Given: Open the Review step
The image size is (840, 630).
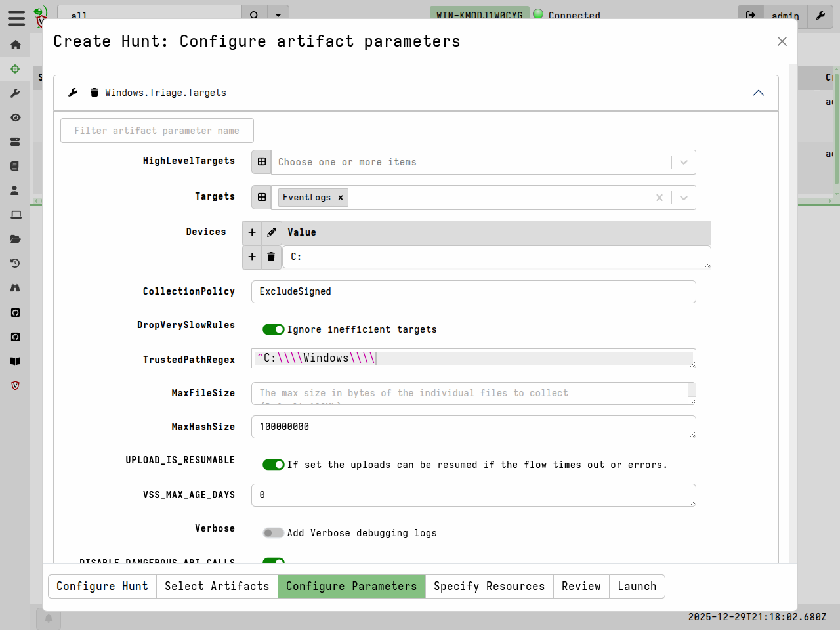Looking at the screenshot, I should point(581,586).
